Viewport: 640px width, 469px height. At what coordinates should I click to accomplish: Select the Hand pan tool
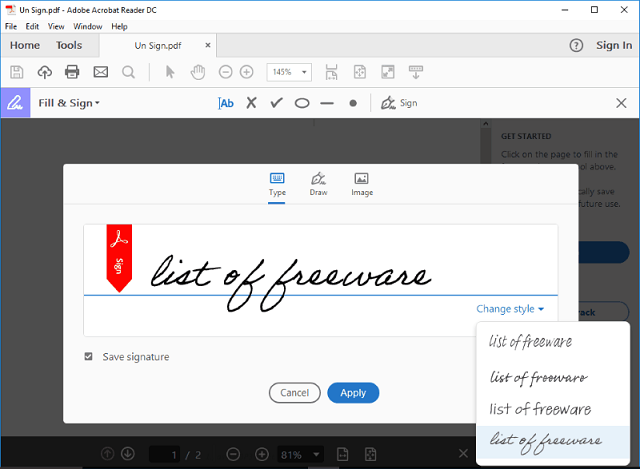[198, 72]
